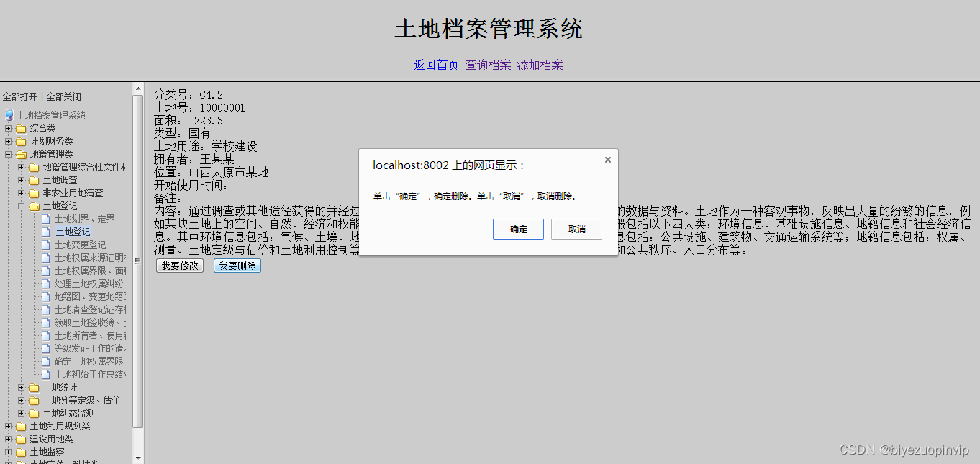Open the 查询档案 link
980x464 pixels.
[x=488, y=64]
